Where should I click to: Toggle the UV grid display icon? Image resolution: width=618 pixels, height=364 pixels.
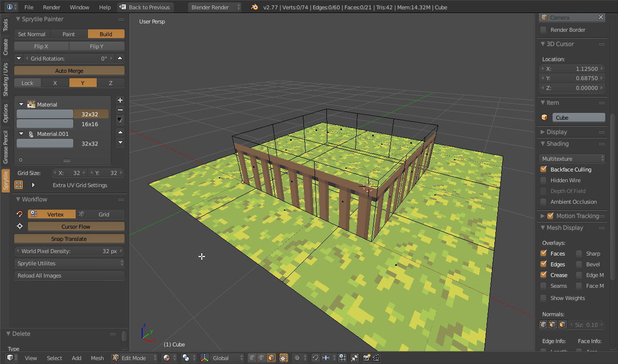pyautogui.click(x=19, y=185)
